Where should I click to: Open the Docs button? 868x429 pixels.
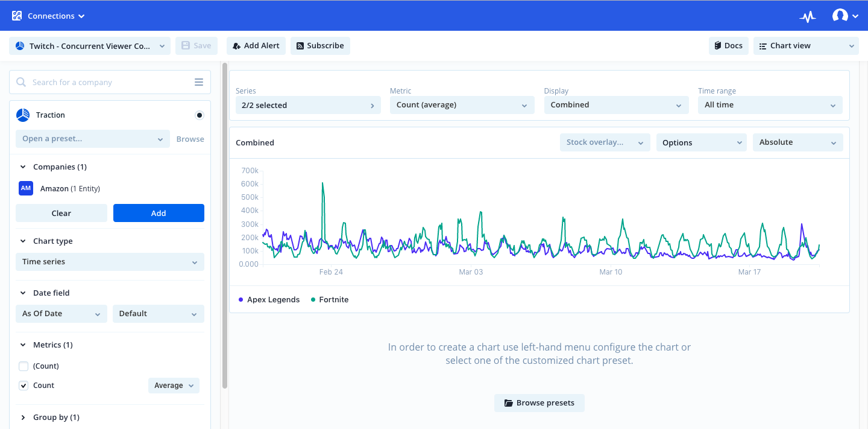pyautogui.click(x=729, y=46)
